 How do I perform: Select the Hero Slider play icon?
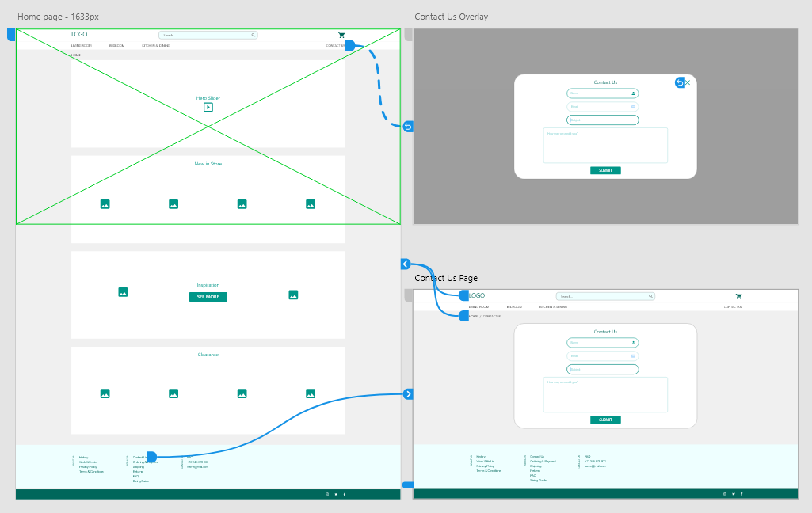tap(208, 107)
